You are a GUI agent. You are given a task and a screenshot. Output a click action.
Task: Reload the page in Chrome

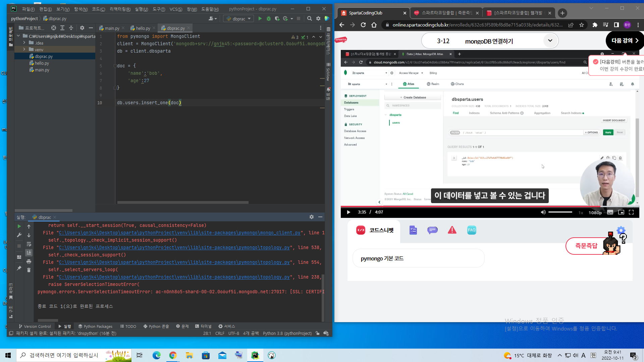click(363, 25)
